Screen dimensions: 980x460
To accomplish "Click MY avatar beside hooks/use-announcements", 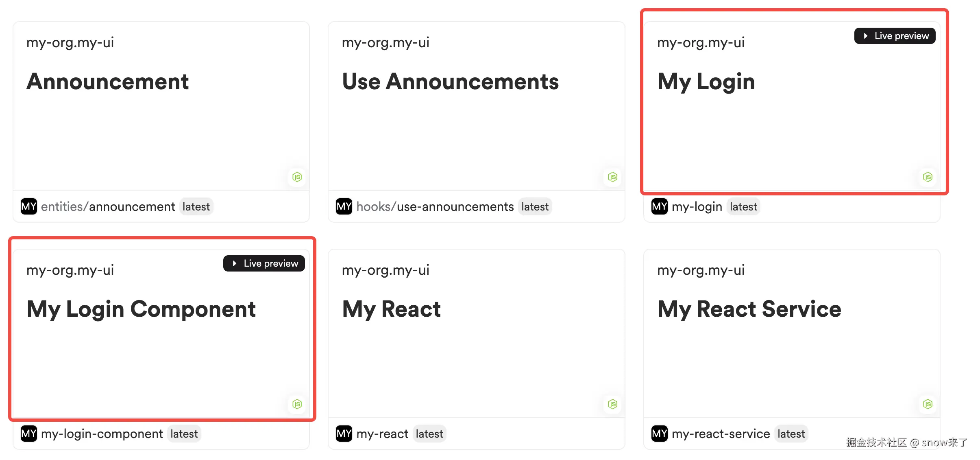I will tap(344, 206).
